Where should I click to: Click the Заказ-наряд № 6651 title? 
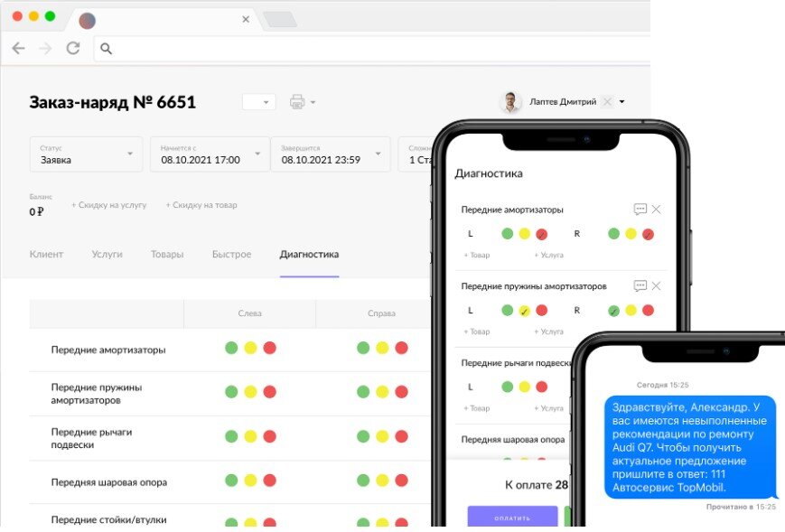(112, 102)
